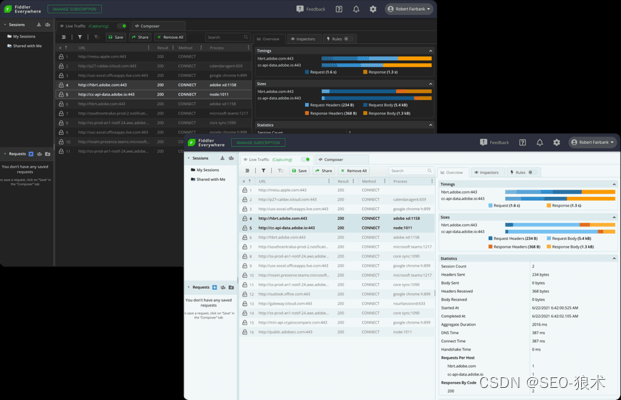Click the filter icon in the light window toolbar
This screenshot has height=400, width=621.
click(x=263, y=171)
